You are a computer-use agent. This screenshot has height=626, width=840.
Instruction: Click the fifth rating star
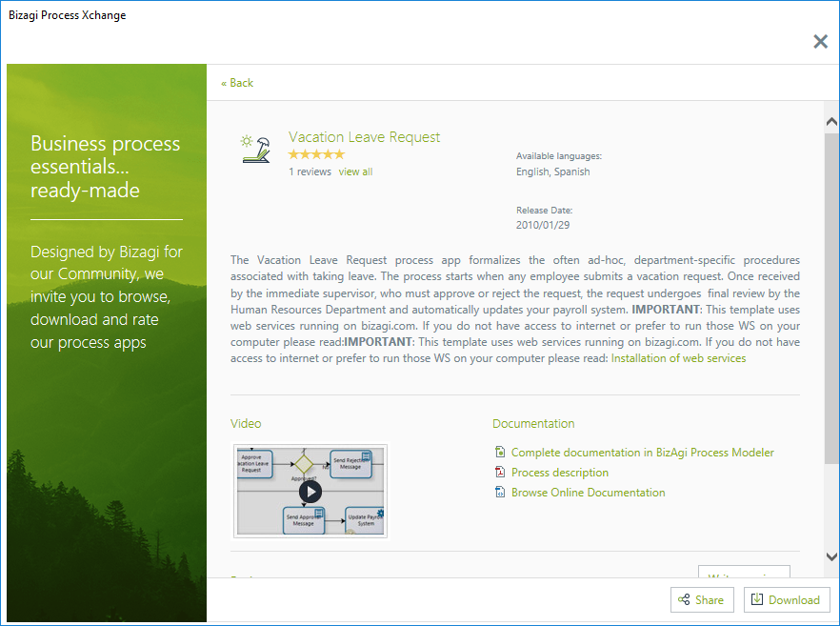pos(340,153)
